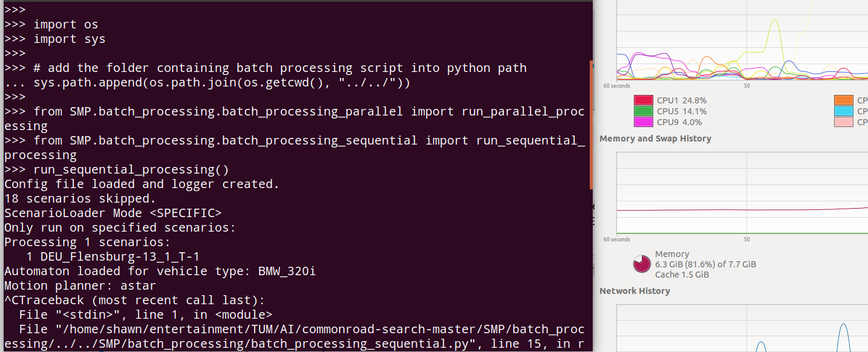Open the cyan CPU color swatch
This screenshot has width=868, height=352.
(x=843, y=111)
